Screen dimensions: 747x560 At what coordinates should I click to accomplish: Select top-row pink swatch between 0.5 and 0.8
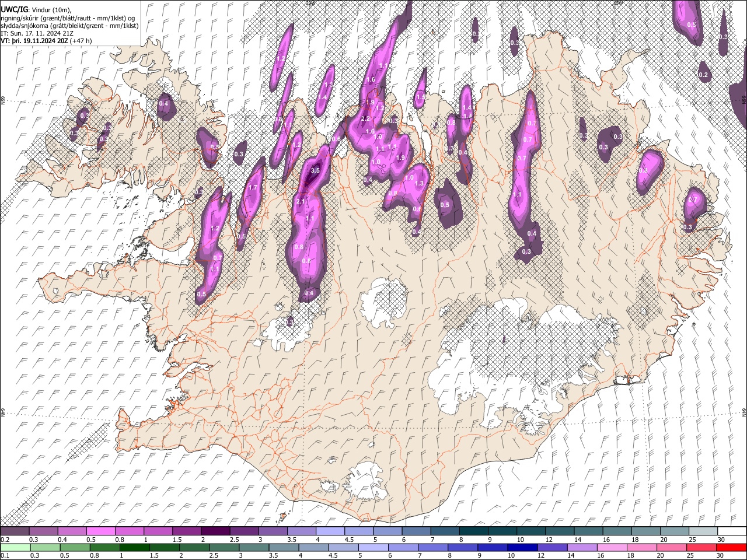100,531
